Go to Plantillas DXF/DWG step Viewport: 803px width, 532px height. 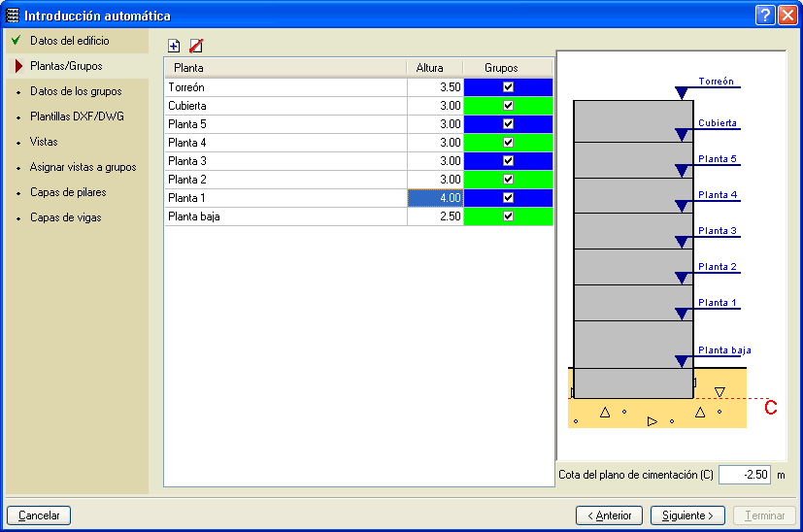tap(77, 116)
